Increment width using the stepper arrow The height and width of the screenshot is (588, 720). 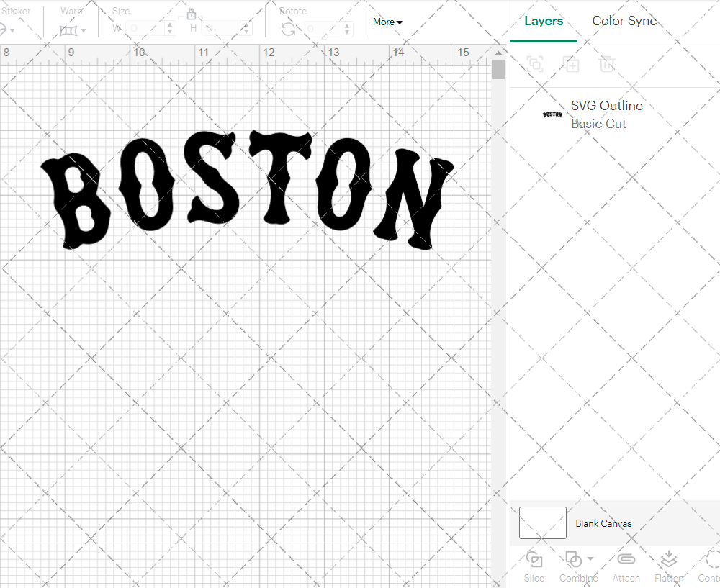170,25
